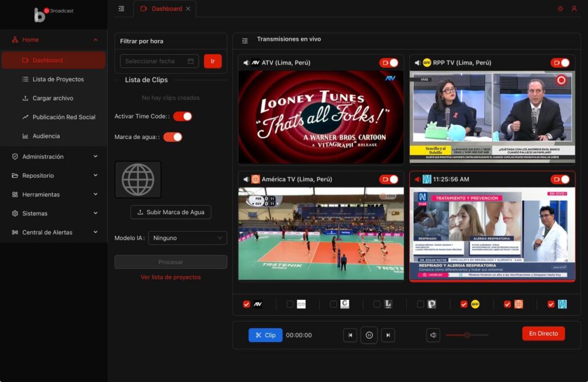588x382 pixels.
Task: Disable the Activar Time Code switch
Action: point(183,116)
